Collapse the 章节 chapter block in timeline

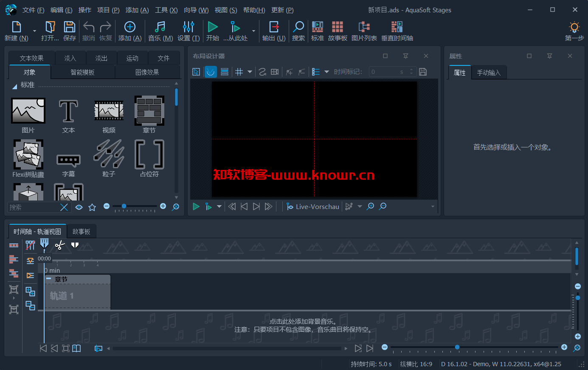coord(48,279)
